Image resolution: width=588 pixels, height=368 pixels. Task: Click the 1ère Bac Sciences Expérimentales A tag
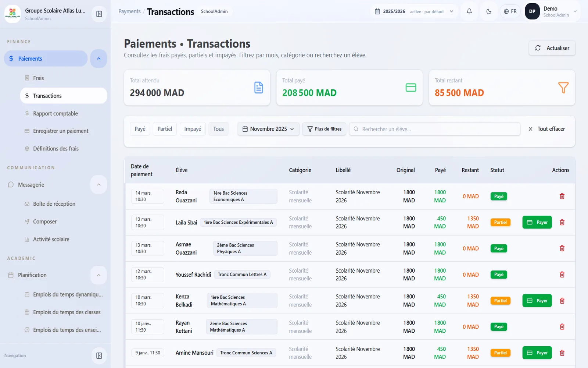click(x=239, y=222)
